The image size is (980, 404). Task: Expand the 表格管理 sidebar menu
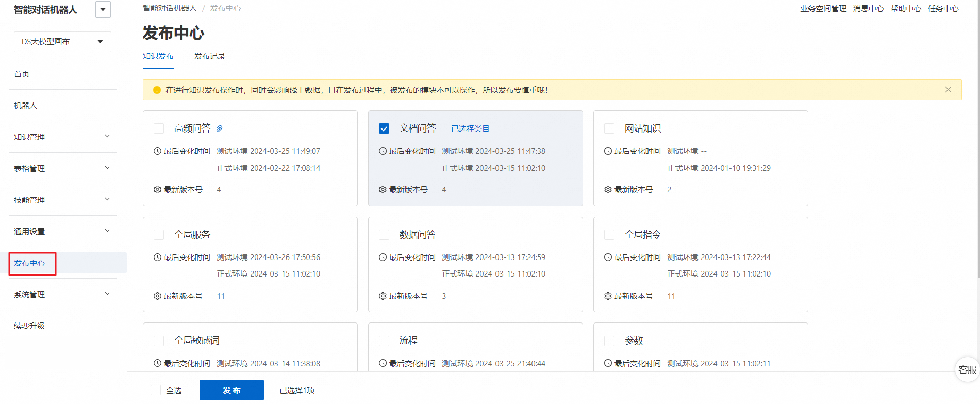click(62, 168)
